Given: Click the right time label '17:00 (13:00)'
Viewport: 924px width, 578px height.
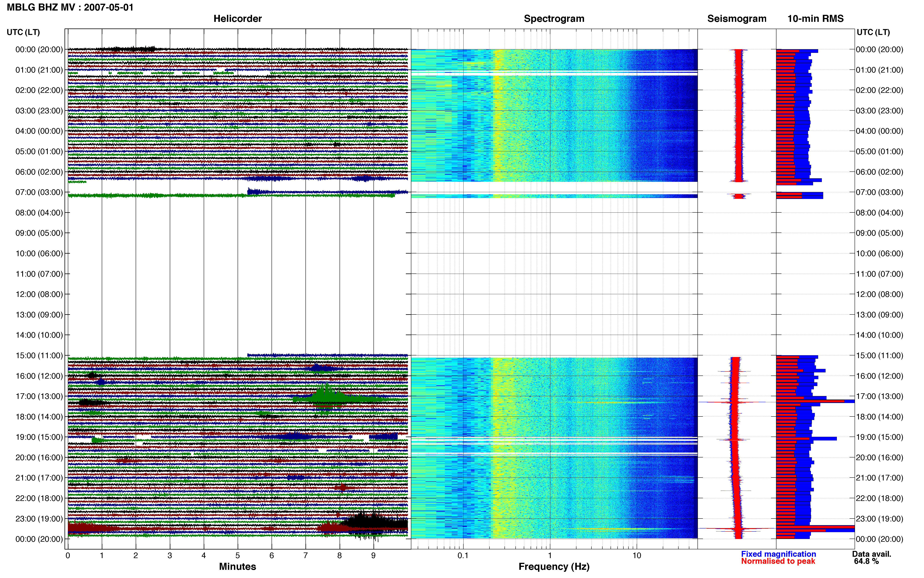Looking at the screenshot, I should tap(879, 396).
